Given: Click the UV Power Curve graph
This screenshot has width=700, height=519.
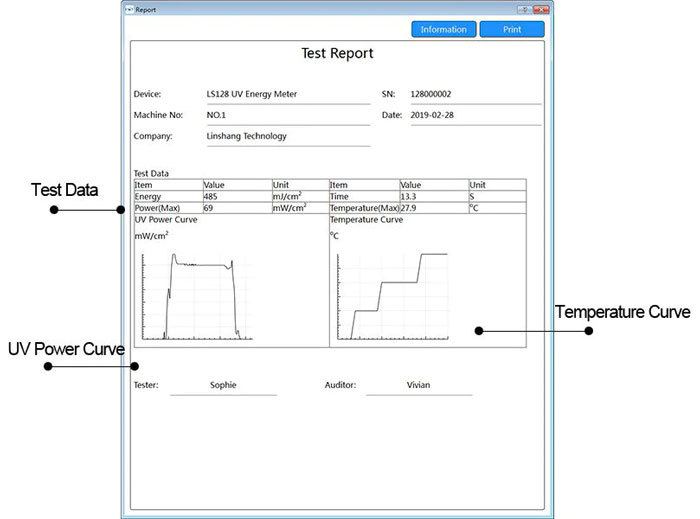Looking at the screenshot, I should [197, 297].
